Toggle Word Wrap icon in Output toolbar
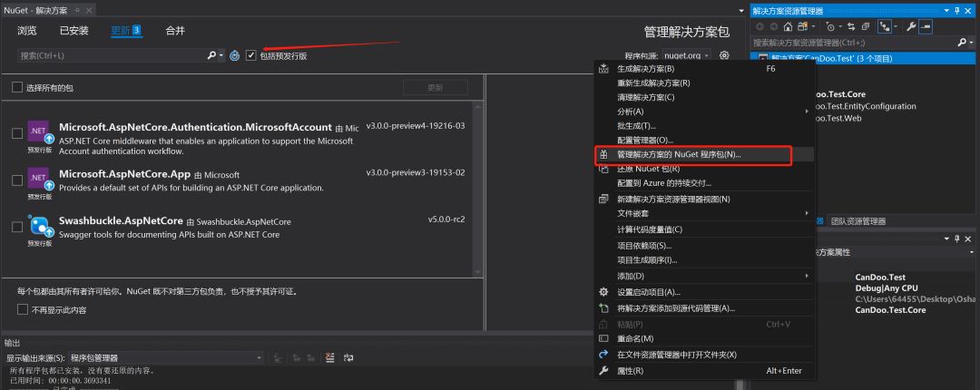The width and height of the screenshot is (980, 390). pos(348,357)
